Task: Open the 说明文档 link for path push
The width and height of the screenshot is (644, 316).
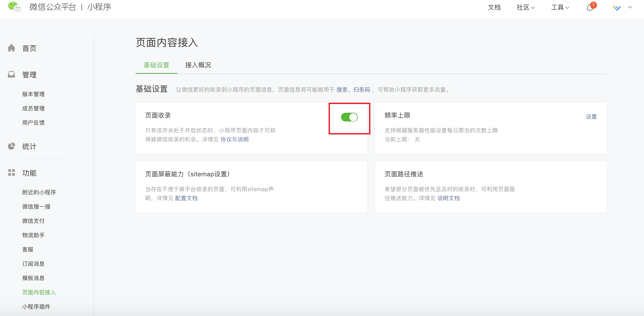Action: pyautogui.click(x=448, y=198)
